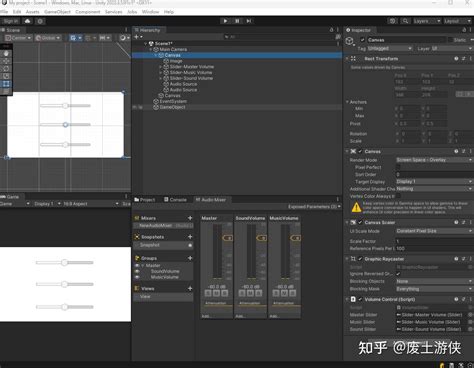Open the Layer UI dropdown

tap(452, 49)
